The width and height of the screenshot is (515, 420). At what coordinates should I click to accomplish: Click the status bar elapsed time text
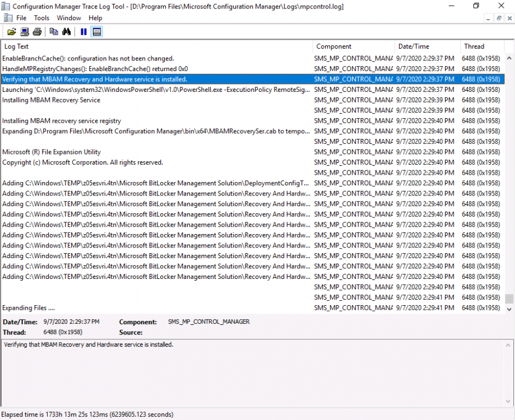87,414
